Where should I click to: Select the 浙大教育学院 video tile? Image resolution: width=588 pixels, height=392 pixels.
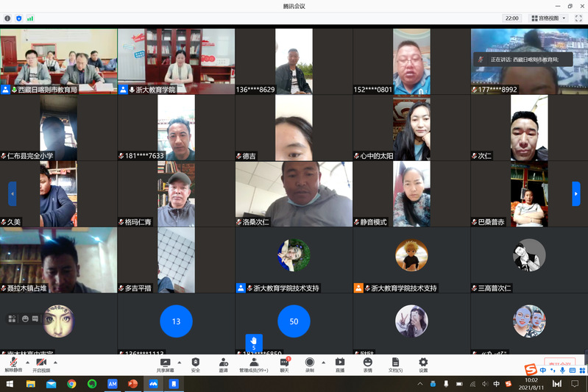[176, 61]
